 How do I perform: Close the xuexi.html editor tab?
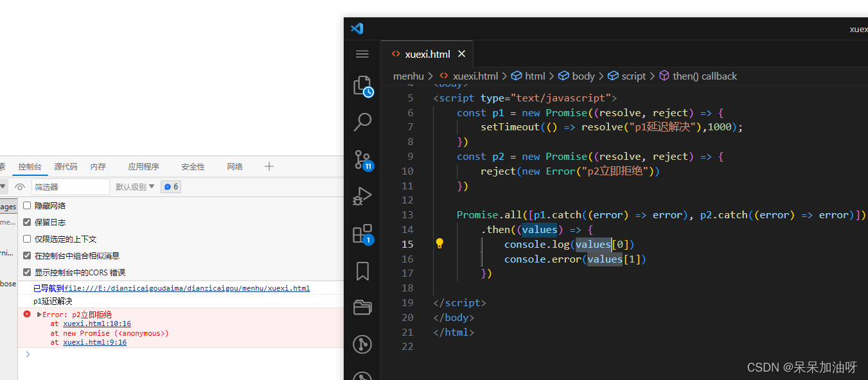point(461,54)
